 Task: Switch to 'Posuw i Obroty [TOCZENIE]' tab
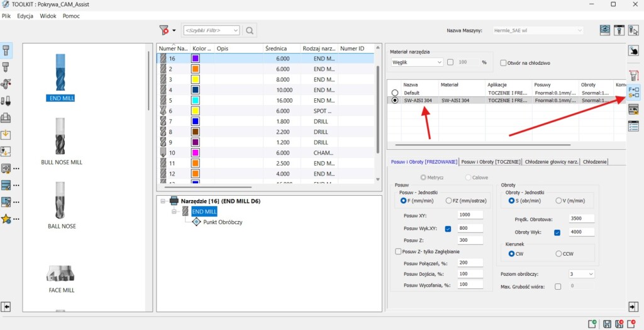(491, 162)
